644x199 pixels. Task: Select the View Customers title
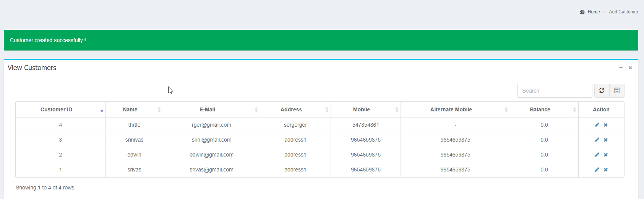pos(32,68)
